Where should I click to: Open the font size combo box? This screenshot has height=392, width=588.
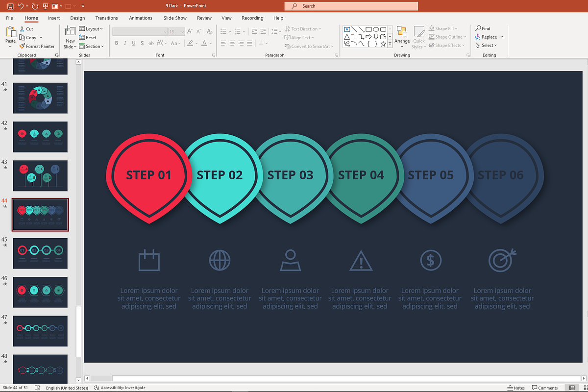(x=176, y=31)
